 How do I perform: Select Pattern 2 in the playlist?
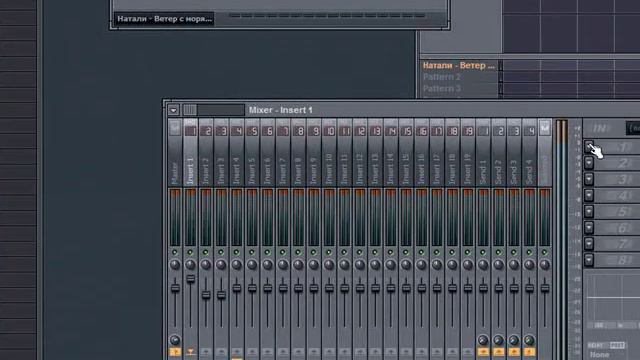[442, 77]
